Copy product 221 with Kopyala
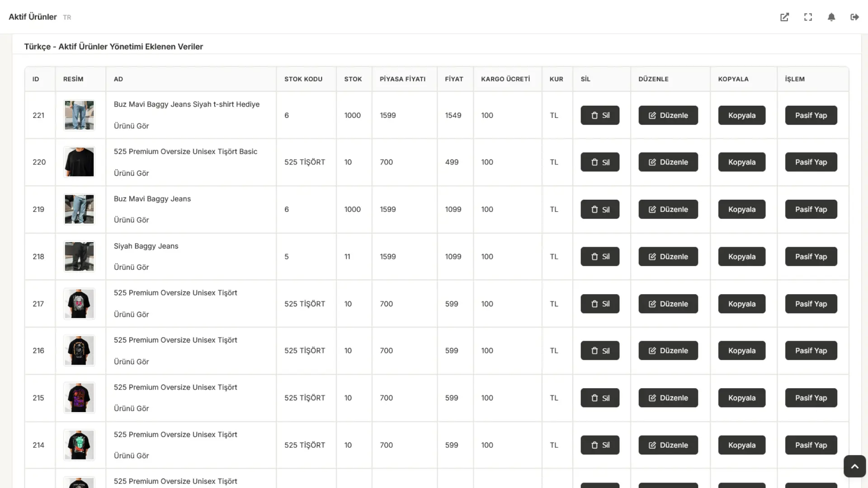868x488 pixels. point(742,115)
